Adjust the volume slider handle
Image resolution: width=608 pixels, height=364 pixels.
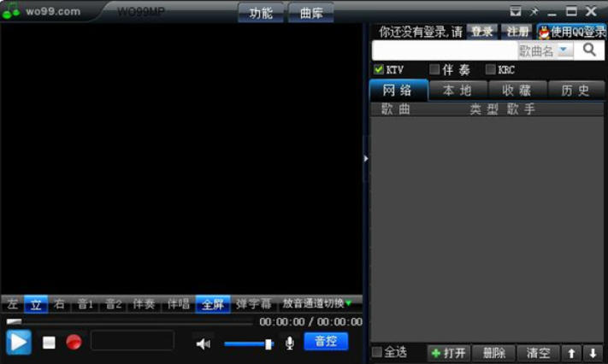(269, 343)
